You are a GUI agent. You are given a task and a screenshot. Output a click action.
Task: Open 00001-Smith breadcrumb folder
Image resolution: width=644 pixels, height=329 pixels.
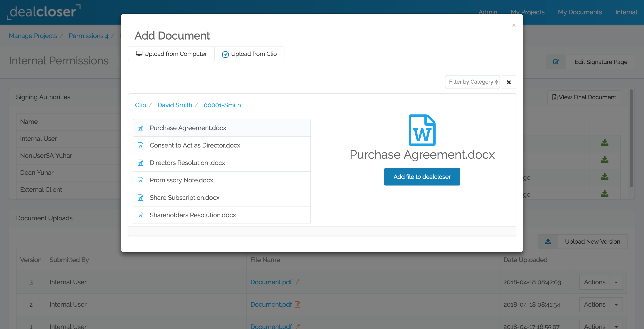[222, 105]
